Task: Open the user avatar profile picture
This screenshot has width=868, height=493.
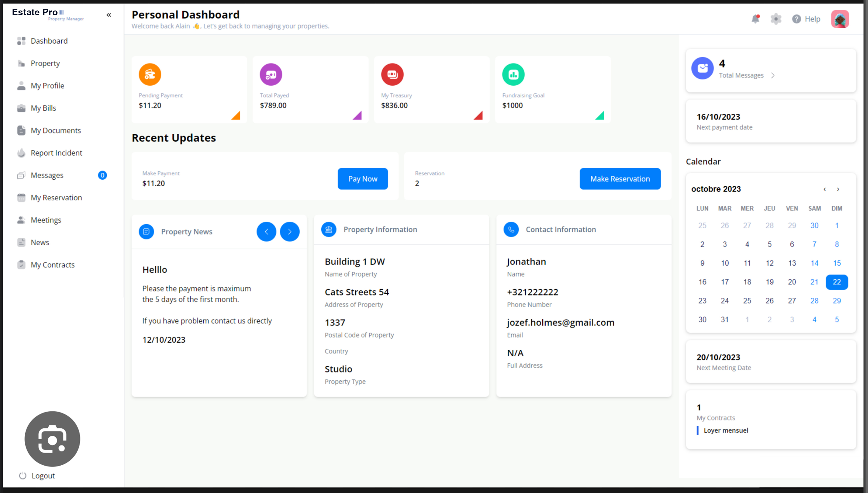Action: [x=840, y=19]
